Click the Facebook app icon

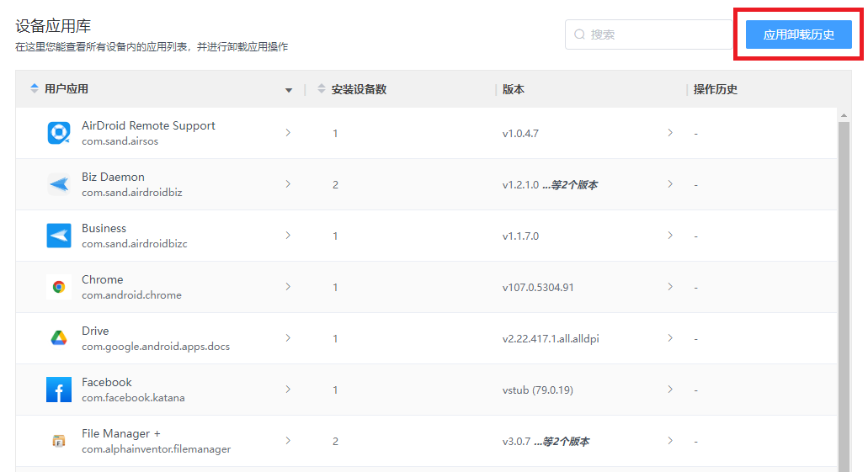click(59, 390)
